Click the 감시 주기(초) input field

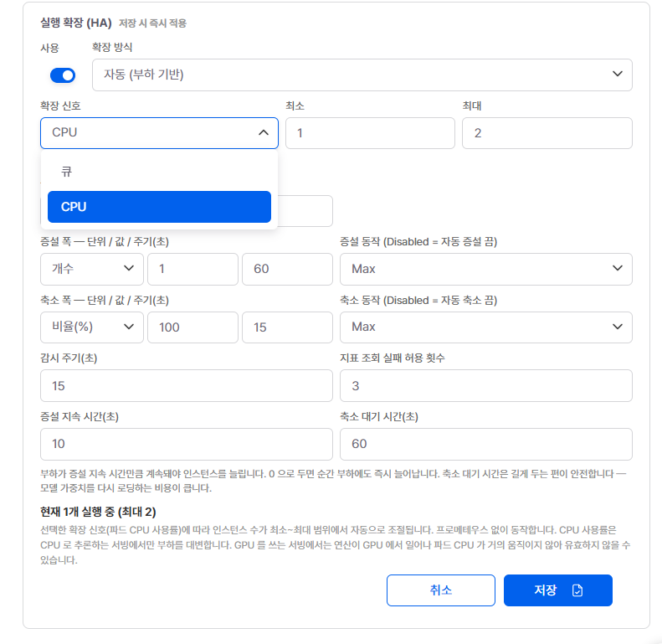(x=186, y=386)
